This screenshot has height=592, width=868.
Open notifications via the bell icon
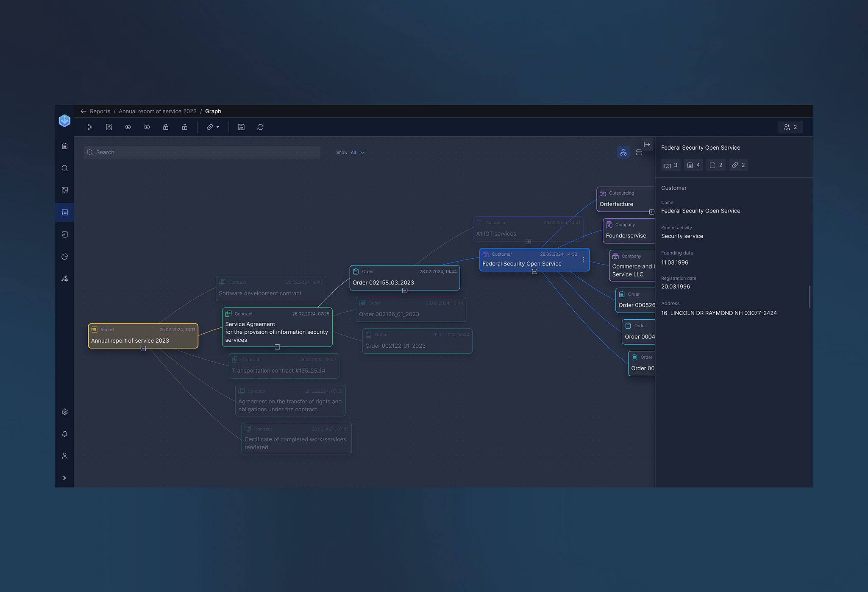pyautogui.click(x=64, y=434)
